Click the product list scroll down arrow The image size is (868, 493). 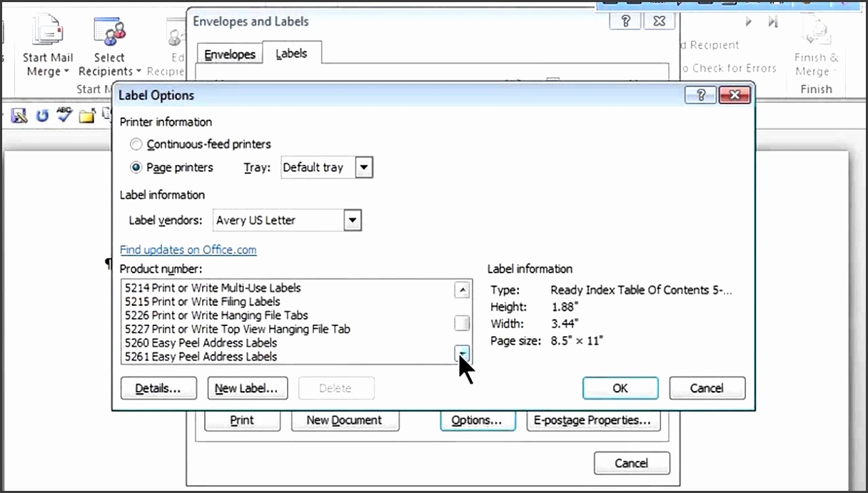coord(463,353)
